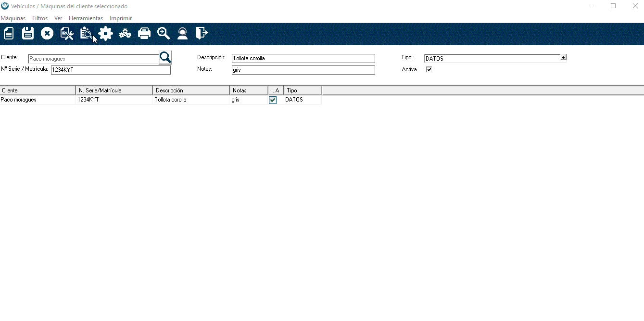Screen dimensions: 644x321
Task: Print using the printer toolbar icon
Action: pyautogui.click(x=144, y=33)
